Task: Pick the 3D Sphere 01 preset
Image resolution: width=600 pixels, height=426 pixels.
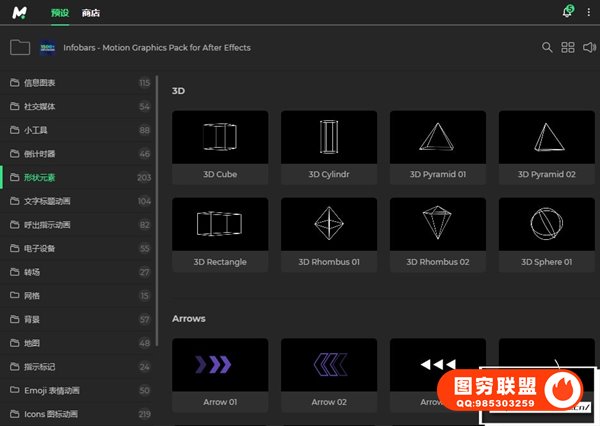Action: point(546,224)
